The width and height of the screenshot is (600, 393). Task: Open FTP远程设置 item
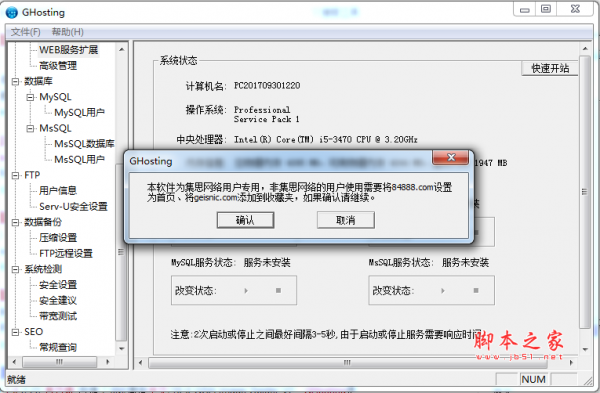[x=66, y=253]
